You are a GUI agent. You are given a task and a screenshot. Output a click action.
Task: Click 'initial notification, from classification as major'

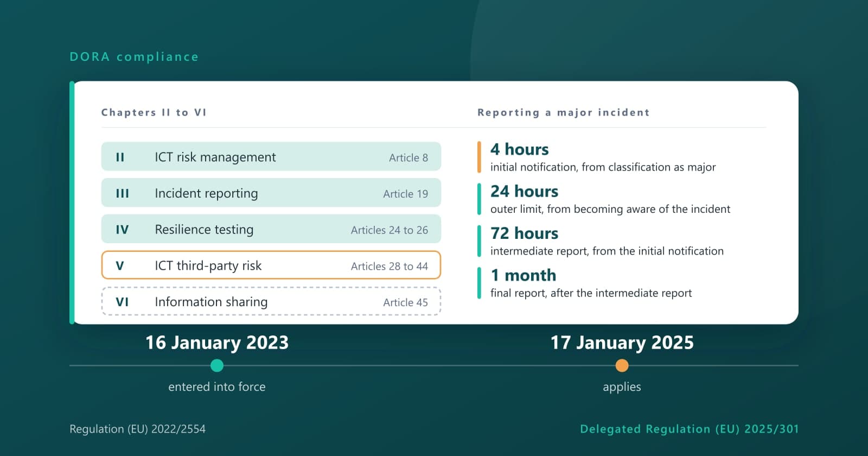[603, 167]
